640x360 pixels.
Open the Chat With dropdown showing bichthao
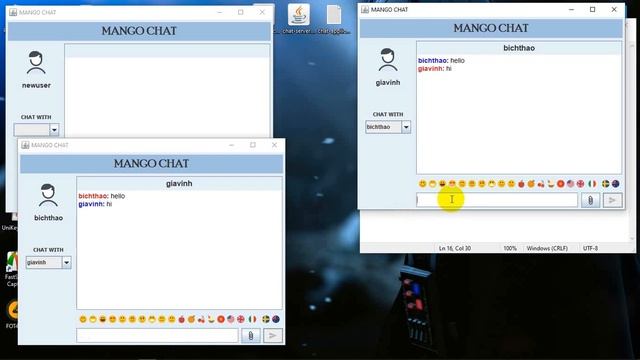[388, 127]
